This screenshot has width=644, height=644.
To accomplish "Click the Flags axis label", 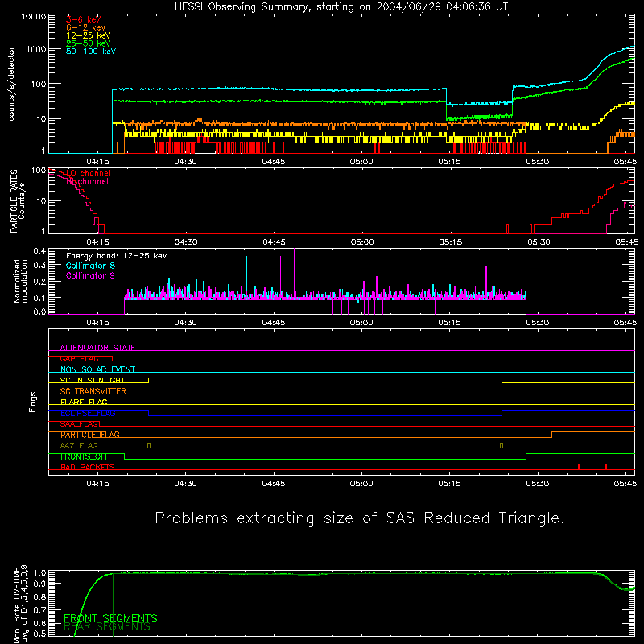I will 33,402.
